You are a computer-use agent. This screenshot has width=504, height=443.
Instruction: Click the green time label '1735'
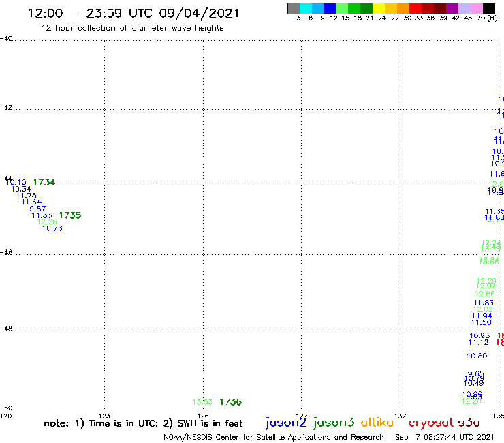(69, 215)
